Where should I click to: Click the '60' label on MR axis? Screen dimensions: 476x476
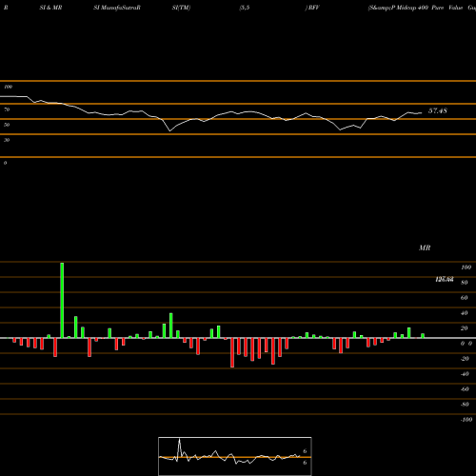[x=465, y=298]
